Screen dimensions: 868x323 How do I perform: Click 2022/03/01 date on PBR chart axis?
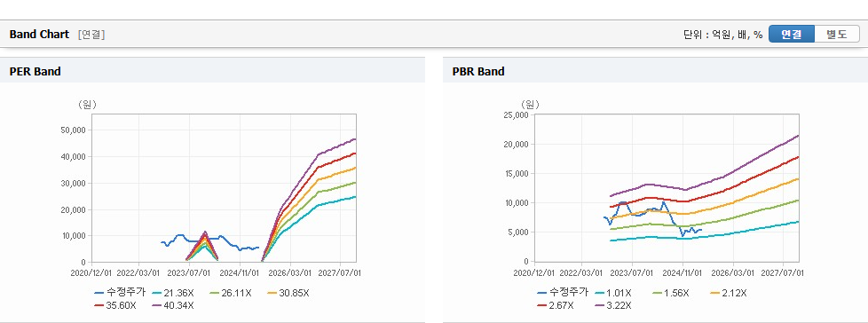[582, 272]
